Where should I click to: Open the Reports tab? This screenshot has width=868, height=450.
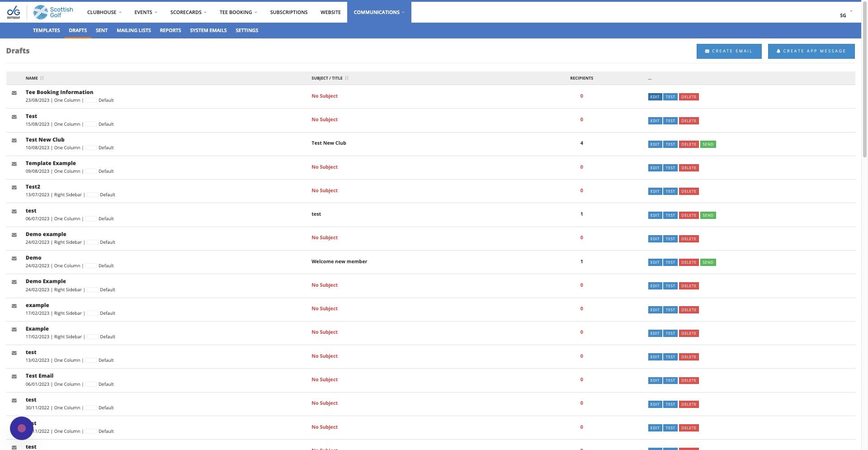tap(170, 30)
